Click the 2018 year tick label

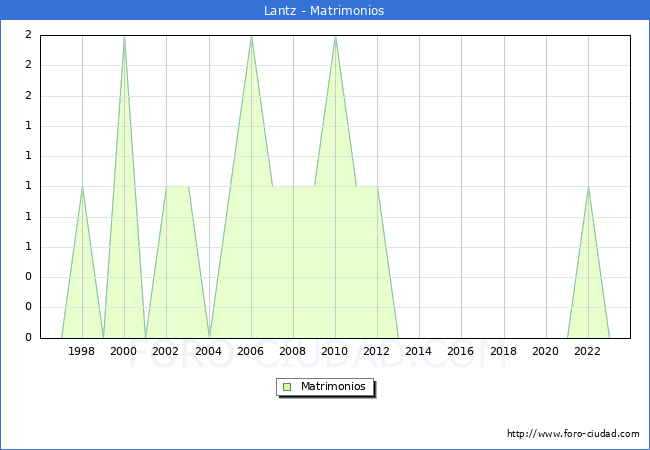tap(503, 351)
